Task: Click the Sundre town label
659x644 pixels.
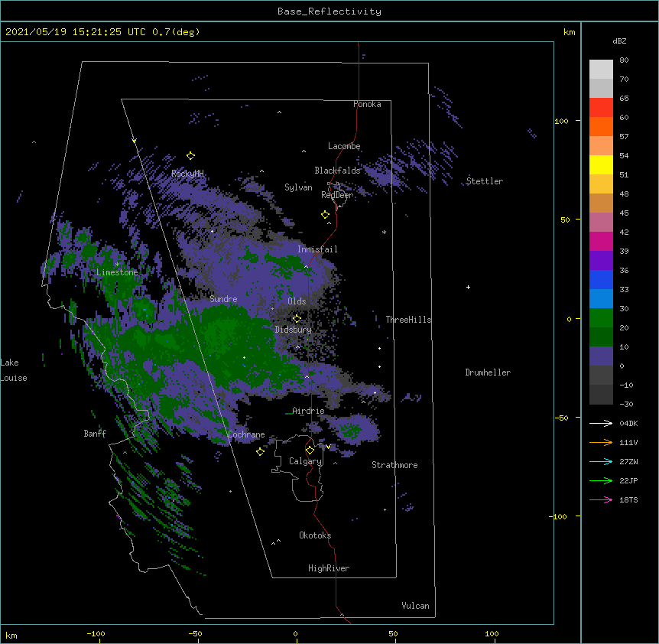Action: pos(223,299)
